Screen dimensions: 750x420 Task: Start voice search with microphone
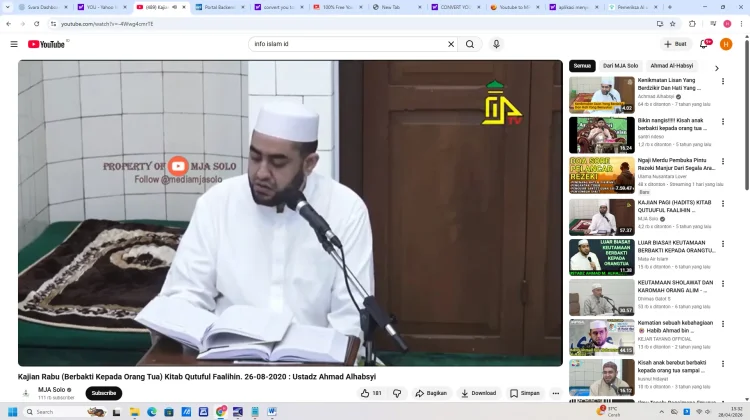[496, 44]
